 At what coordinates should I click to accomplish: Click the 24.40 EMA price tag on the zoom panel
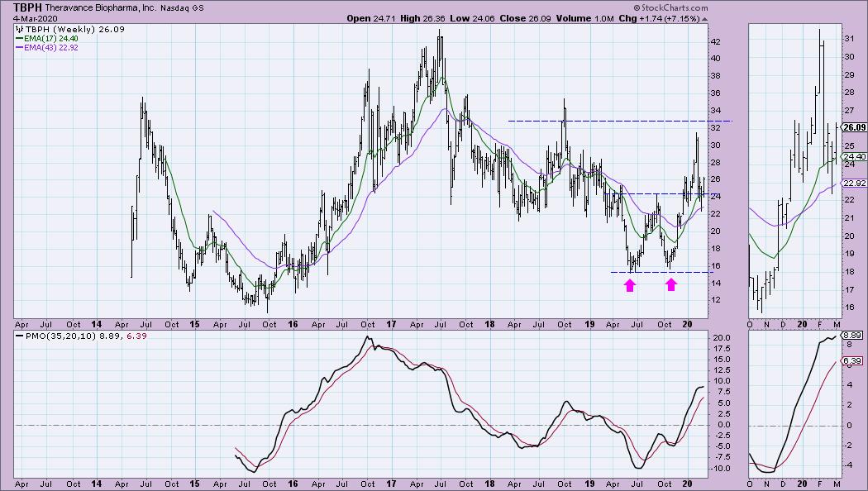(x=854, y=157)
